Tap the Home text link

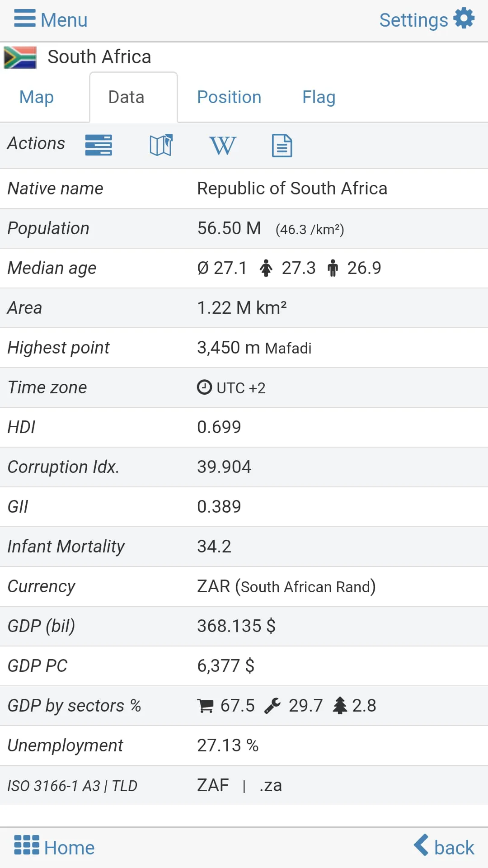pos(70,848)
